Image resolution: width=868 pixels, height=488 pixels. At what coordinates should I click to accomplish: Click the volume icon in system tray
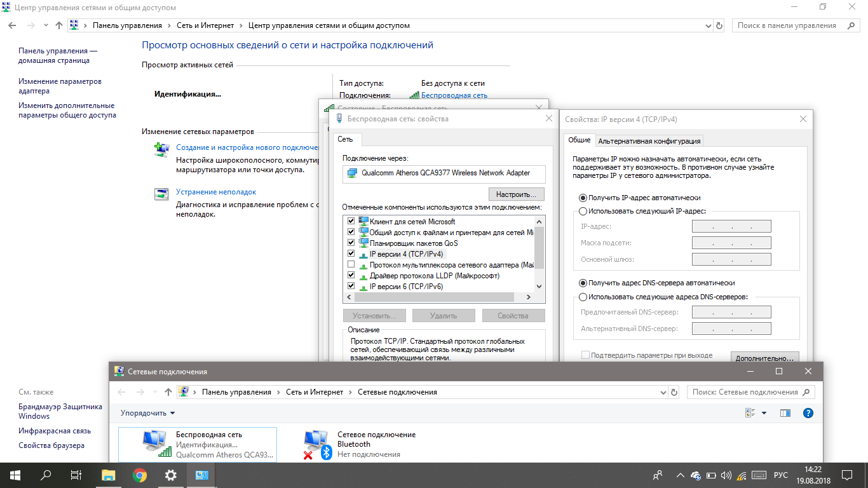(x=725, y=475)
